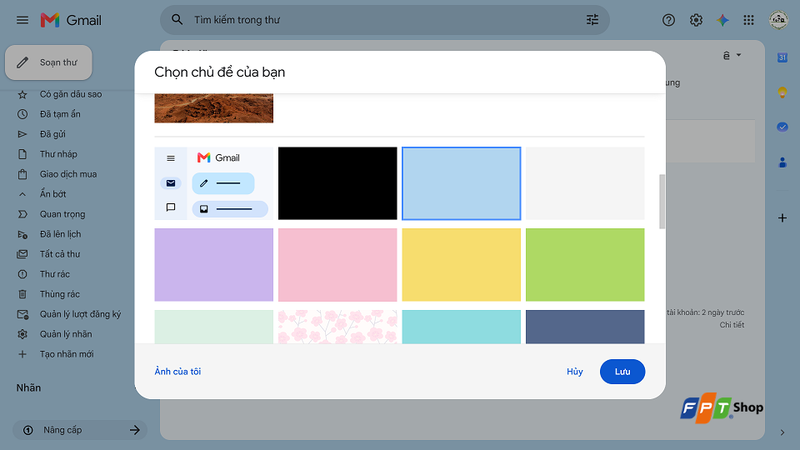Open Google Calendar side panel icon
Screen dimensions: 800x450
click(782, 58)
